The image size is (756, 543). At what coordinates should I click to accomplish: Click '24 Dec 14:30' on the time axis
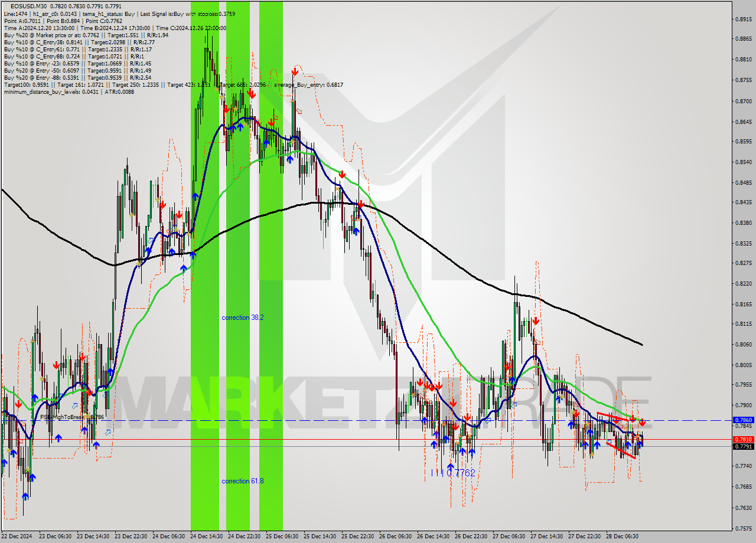coord(206,537)
